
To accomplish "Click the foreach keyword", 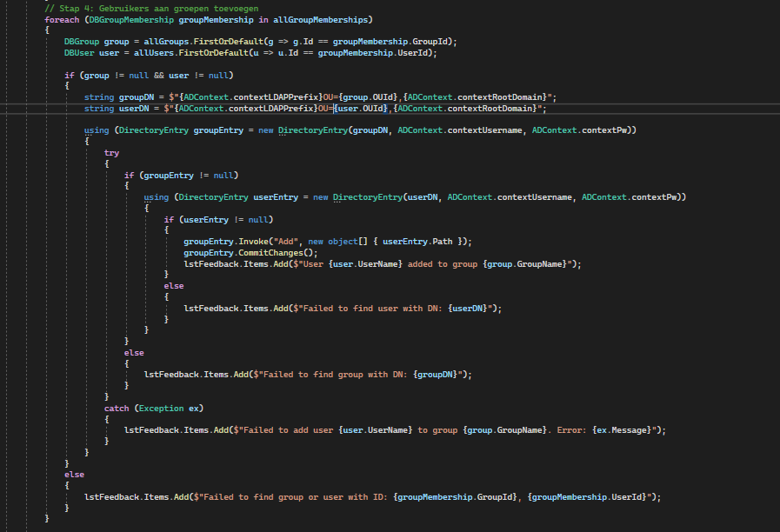I will click(62, 20).
